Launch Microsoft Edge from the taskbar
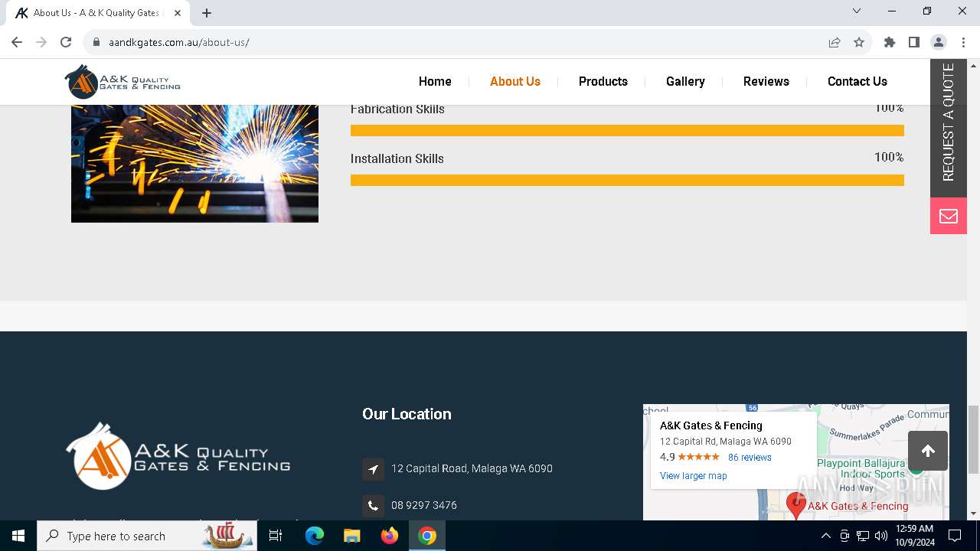 315,536
